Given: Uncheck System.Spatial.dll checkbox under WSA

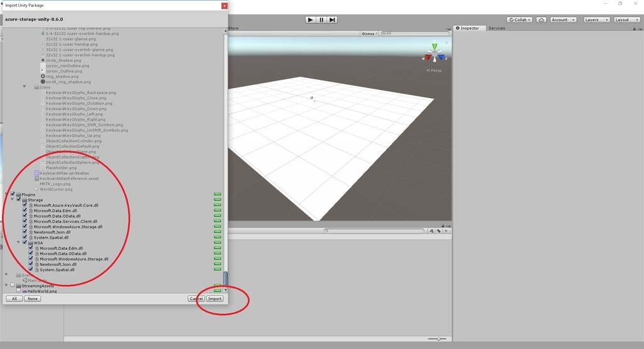Looking at the screenshot, I should click(x=31, y=269).
